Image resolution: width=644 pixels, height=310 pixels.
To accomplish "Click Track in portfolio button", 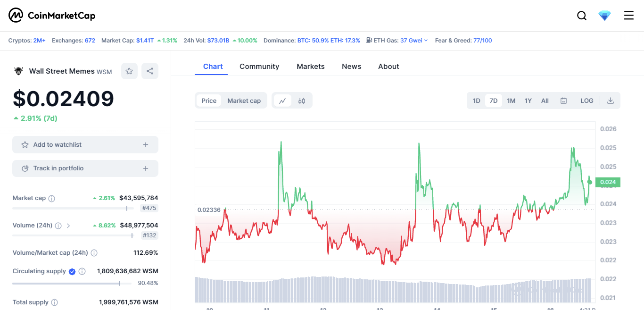I will click(x=85, y=168).
